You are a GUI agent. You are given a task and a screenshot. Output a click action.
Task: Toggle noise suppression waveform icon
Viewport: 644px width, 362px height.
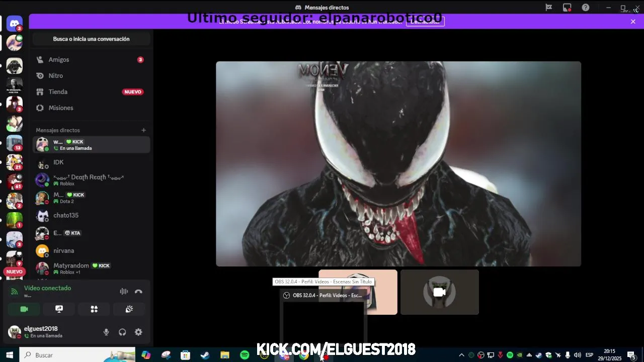click(124, 292)
